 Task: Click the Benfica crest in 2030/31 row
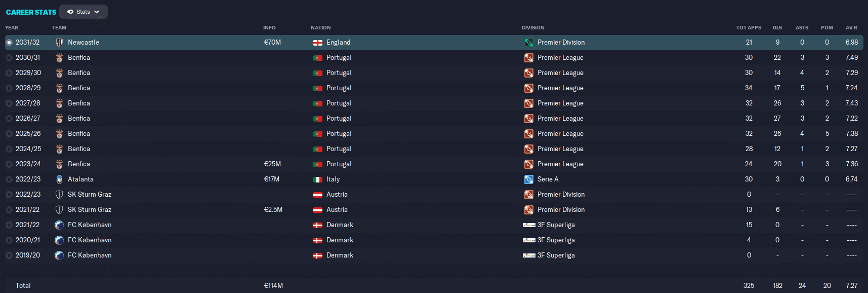click(59, 58)
